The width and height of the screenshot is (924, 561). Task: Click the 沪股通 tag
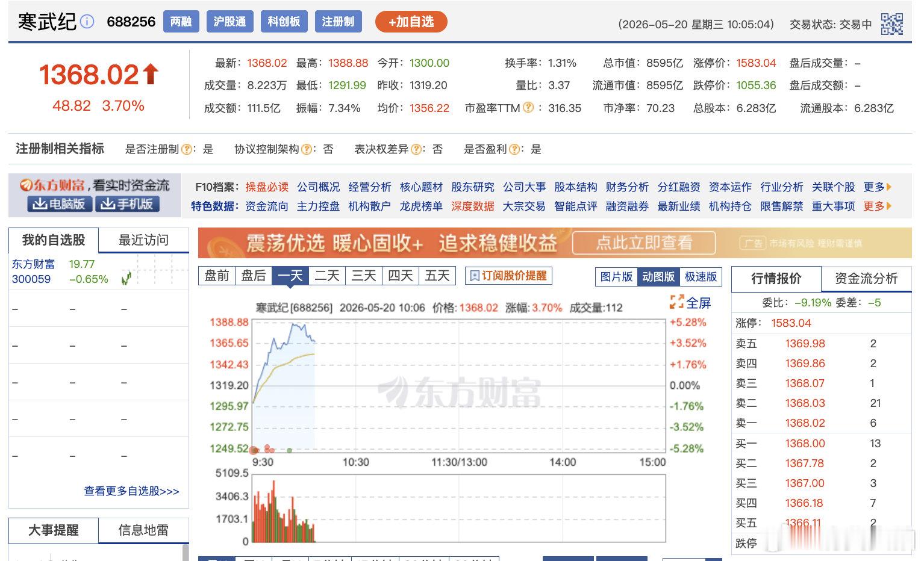pos(229,22)
